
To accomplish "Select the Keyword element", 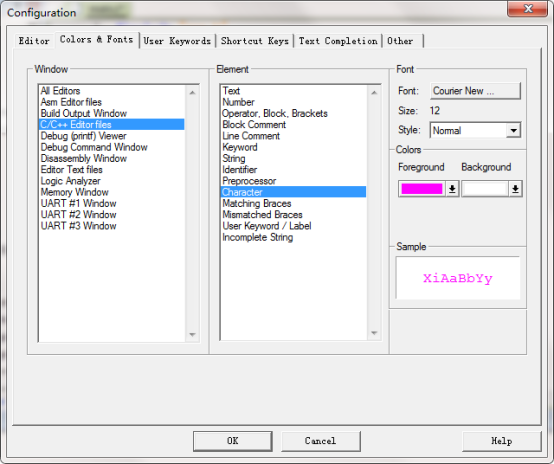I will (293, 147).
